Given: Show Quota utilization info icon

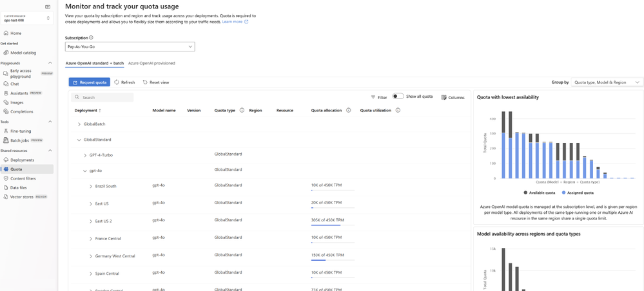Looking at the screenshot, I should tap(398, 110).
